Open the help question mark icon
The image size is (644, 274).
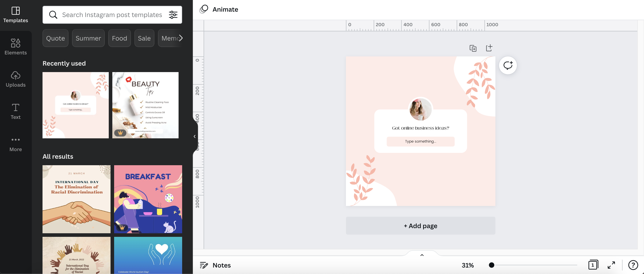point(633,265)
